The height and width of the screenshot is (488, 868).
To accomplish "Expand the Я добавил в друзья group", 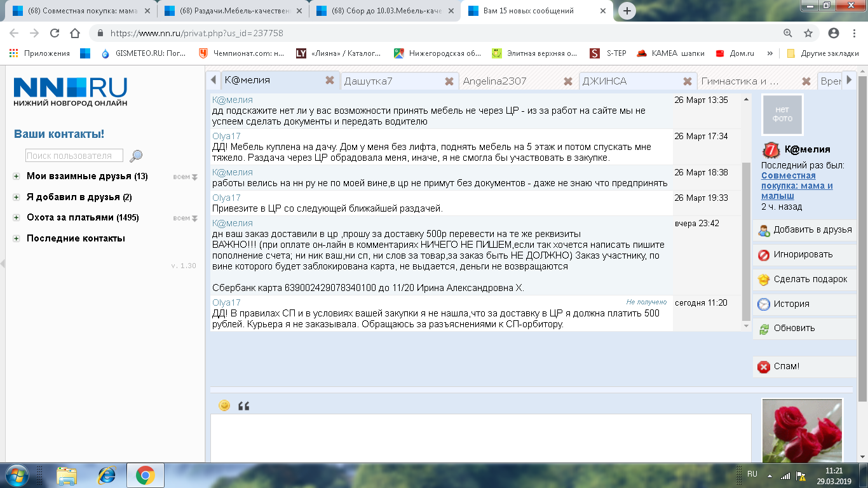I will coord(17,198).
